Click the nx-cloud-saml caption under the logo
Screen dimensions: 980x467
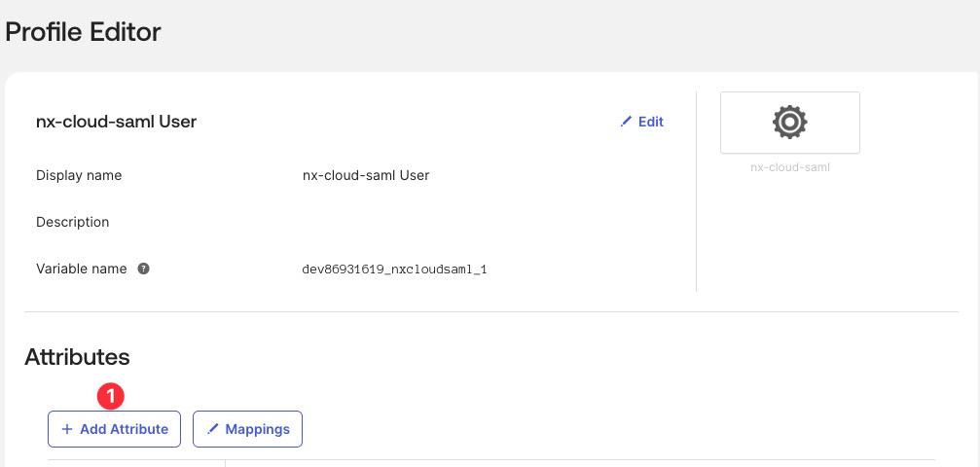[789, 167]
